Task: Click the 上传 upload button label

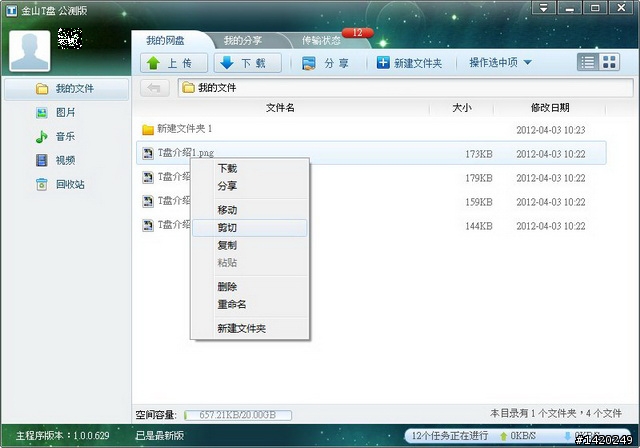Action: click(180, 63)
